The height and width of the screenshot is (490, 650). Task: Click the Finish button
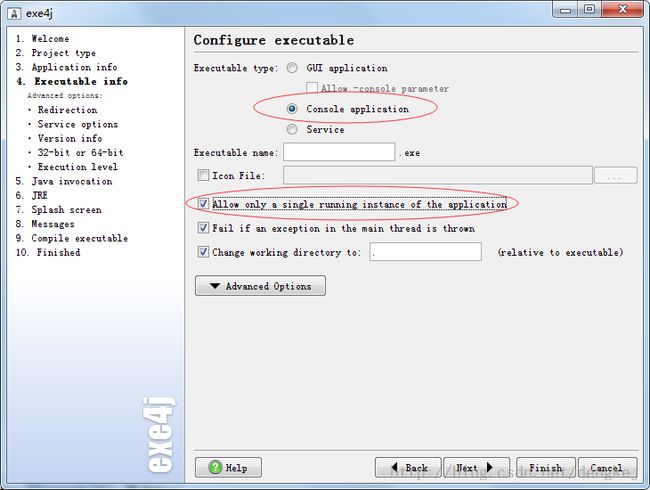546,467
